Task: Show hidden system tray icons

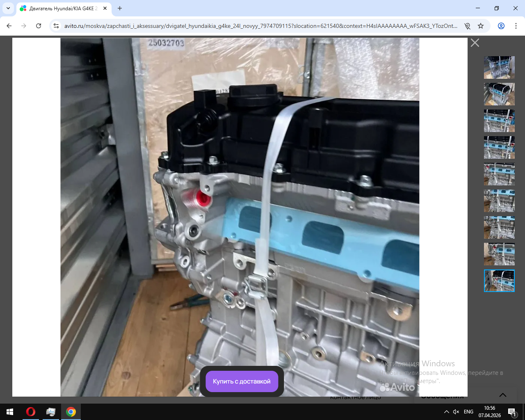Action: [x=446, y=411]
